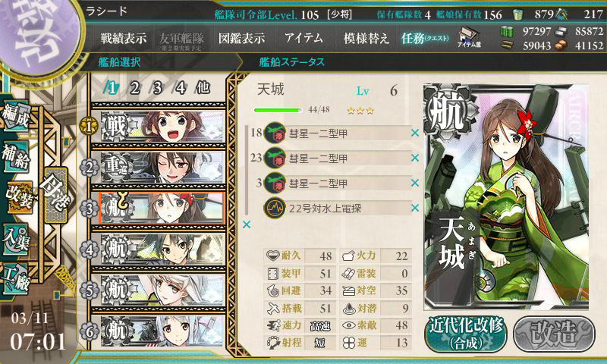Remove the 22号対水上電探 with its X

click(415, 208)
